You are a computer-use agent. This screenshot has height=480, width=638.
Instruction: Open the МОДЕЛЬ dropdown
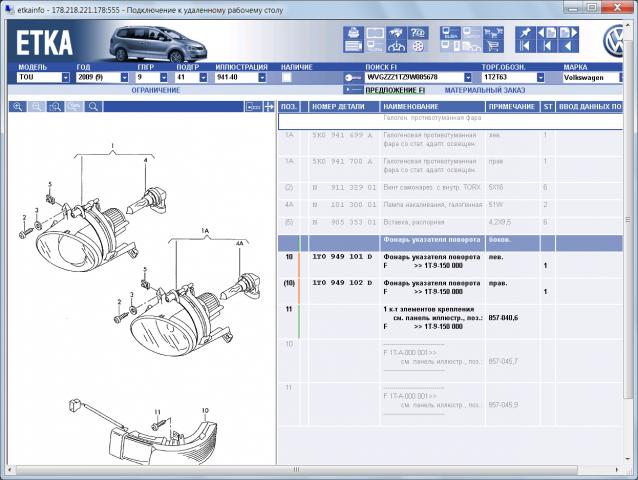[66, 77]
